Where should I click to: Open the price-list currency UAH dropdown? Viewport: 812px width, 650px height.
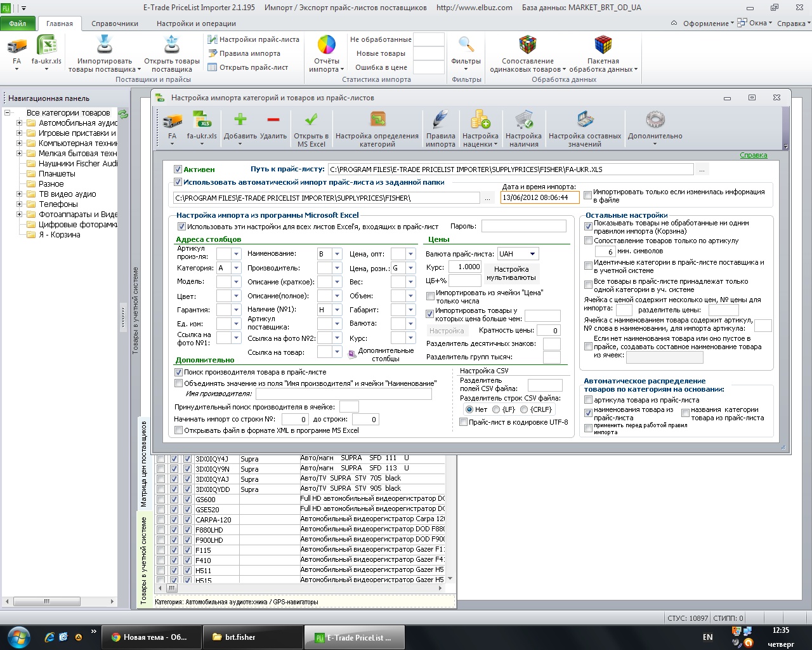(532, 254)
